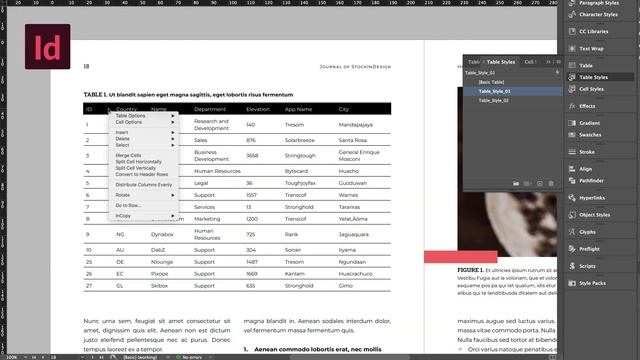Open the Text Wrap panel icon
The height and width of the screenshot is (360, 640).
(572, 49)
